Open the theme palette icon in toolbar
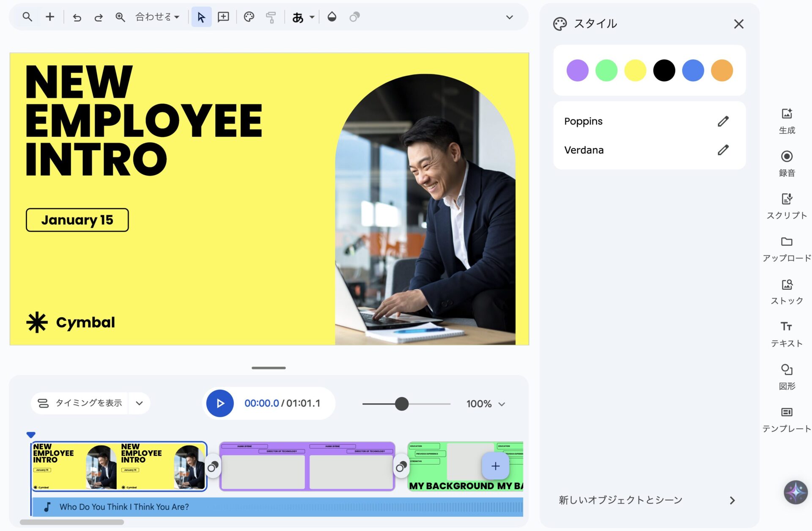 pyautogui.click(x=249, y=17)
